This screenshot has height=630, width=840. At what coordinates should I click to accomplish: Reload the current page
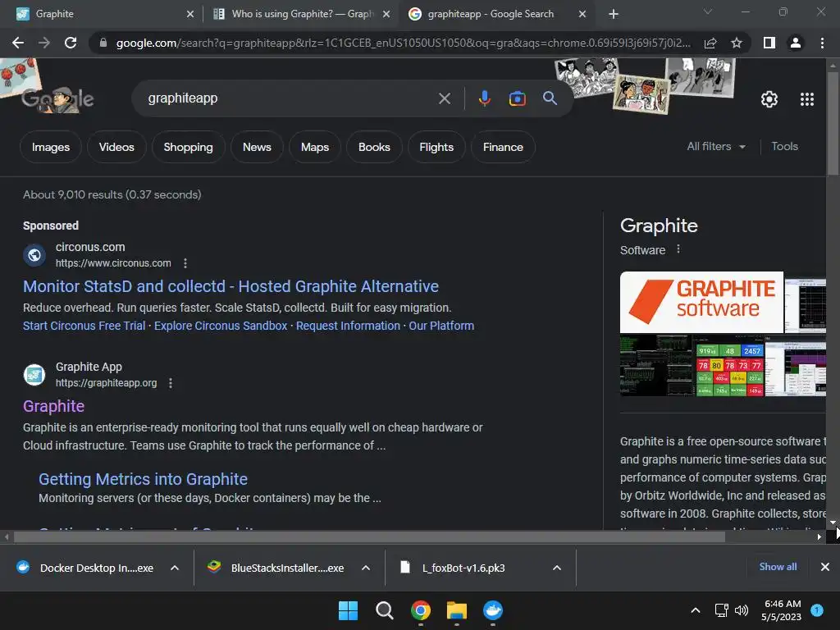[71, 43]
